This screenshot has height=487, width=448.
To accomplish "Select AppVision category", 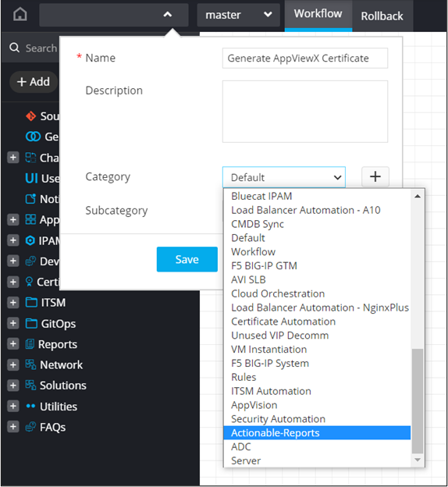I will pos(317,405).
